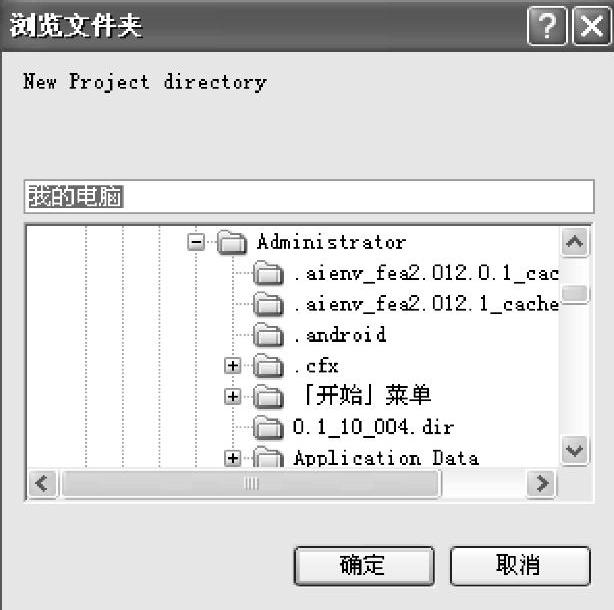
Task: Click the .aienv_fea2.012.0.1_cac folder icon
Action: click(268, 273)
